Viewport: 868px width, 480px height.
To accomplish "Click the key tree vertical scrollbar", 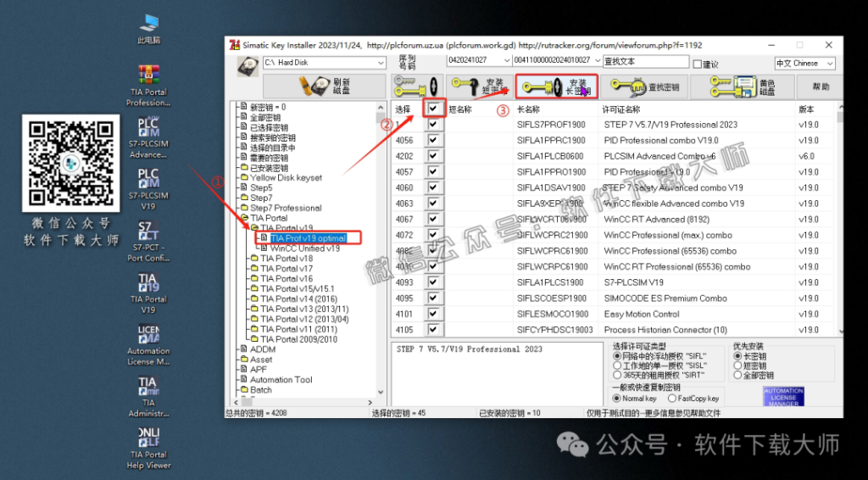I will [x=381, y=249].
